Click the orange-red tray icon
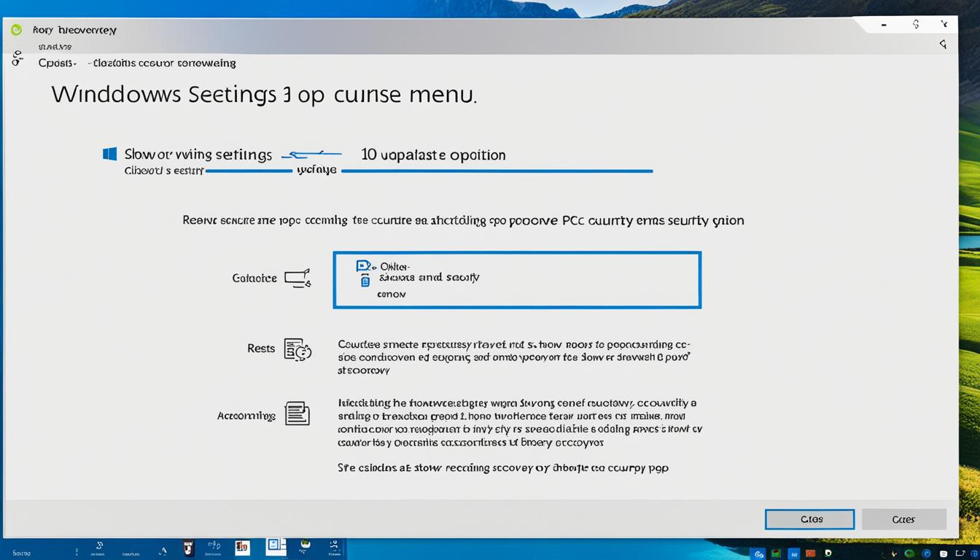The height and width of the screenshot is (560, 980). [811, 554]
